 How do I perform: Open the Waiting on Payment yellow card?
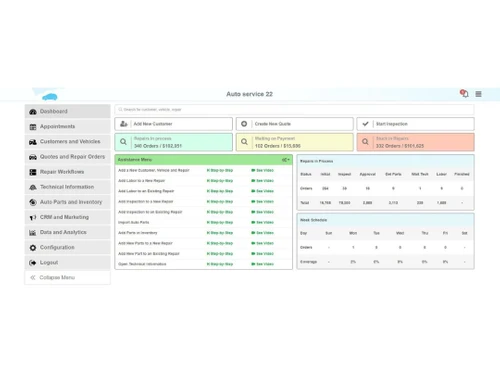(x=295, y=142)
